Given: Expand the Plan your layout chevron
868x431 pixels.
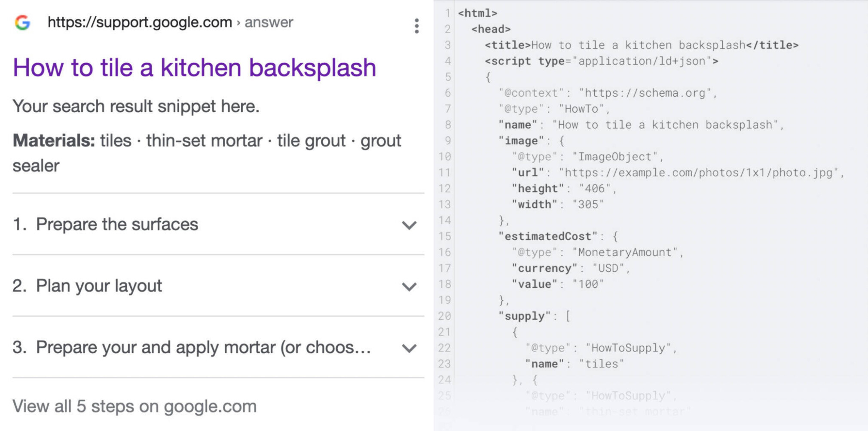Looking at the screenshot, I should click(409, 287).
